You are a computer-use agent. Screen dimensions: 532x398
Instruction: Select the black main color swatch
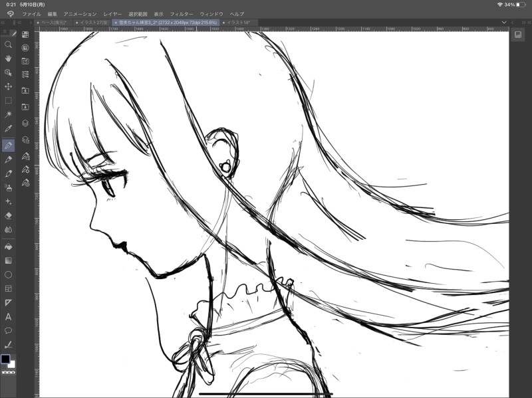(5, 359)
